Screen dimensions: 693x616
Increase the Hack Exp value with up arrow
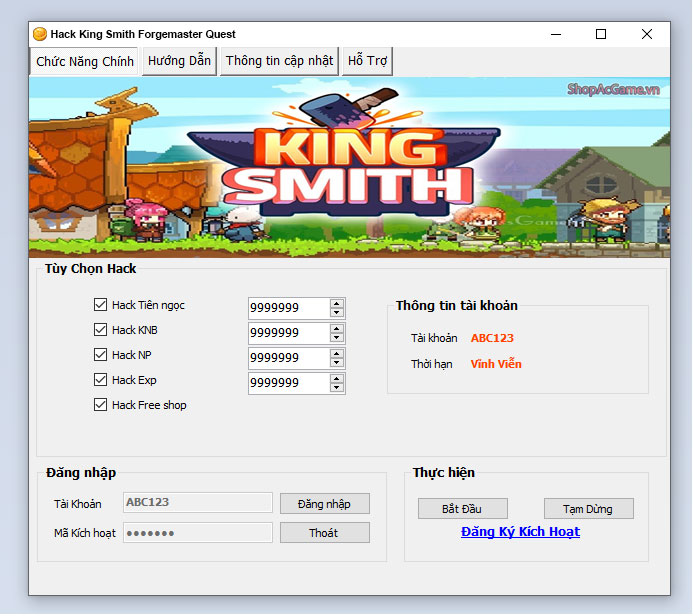pos(337,379)
